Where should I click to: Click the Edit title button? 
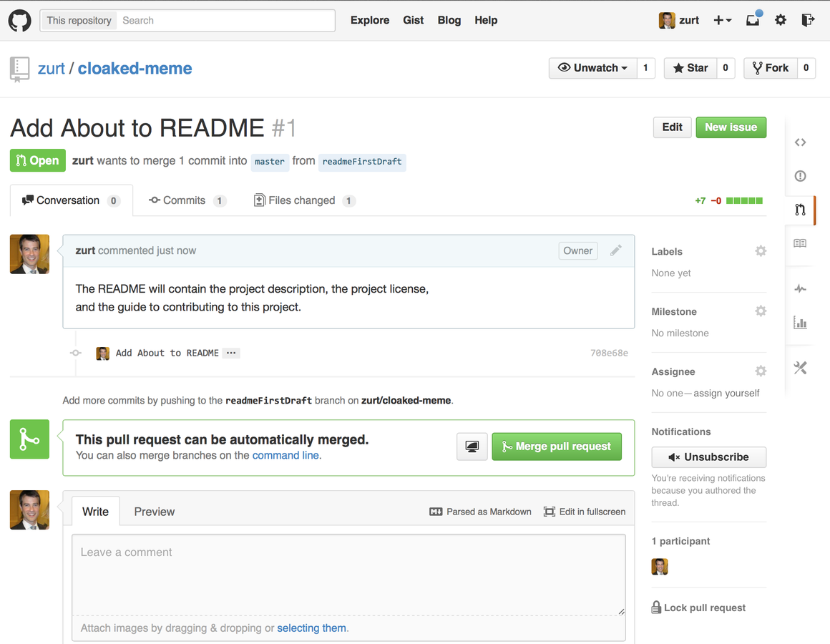[x=673, y=127]
